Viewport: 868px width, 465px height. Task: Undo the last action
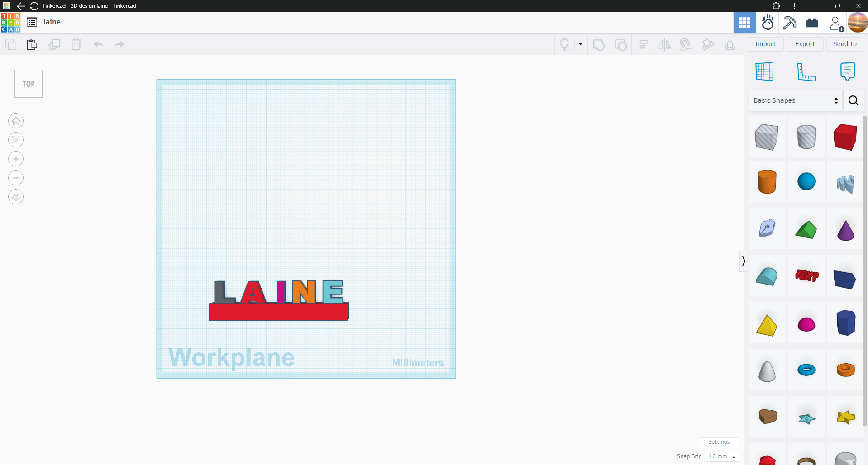pos(98,44)
